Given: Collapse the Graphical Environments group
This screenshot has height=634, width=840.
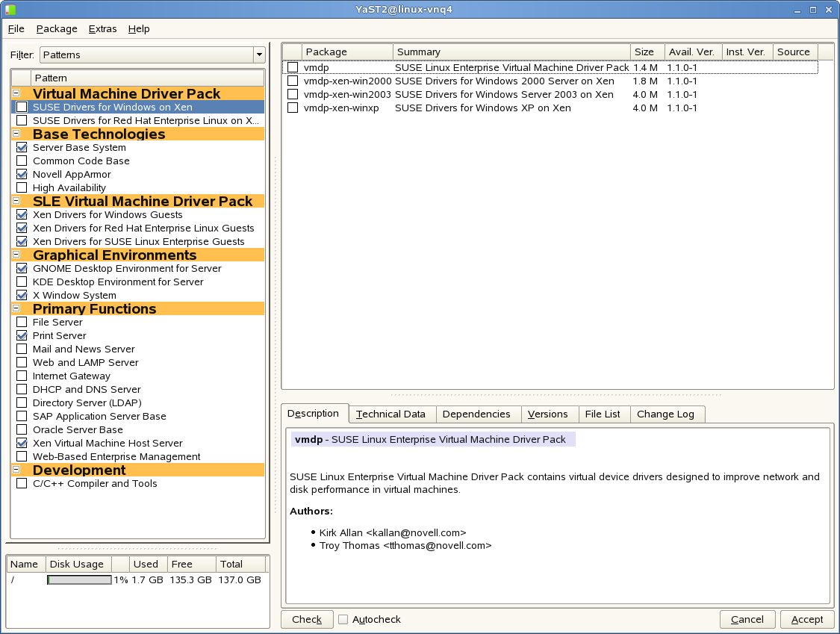Looking at the screenshot, I should [16, 255].
